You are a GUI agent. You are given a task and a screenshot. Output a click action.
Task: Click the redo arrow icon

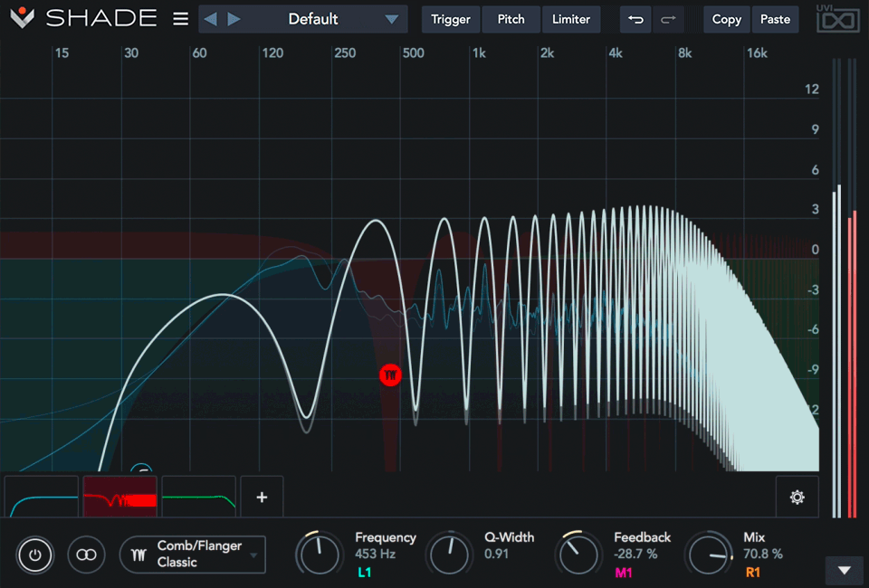pos(668,19)
